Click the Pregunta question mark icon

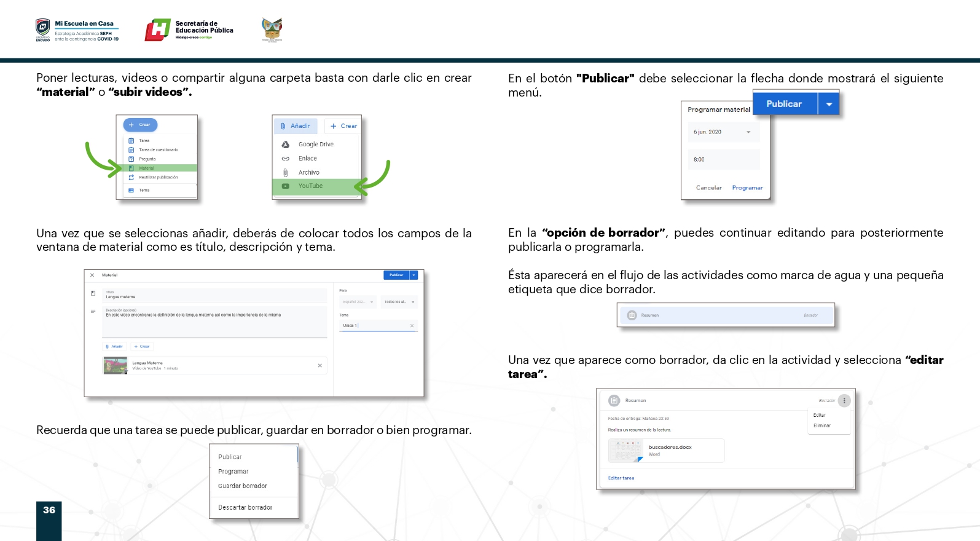pos(131,159)
